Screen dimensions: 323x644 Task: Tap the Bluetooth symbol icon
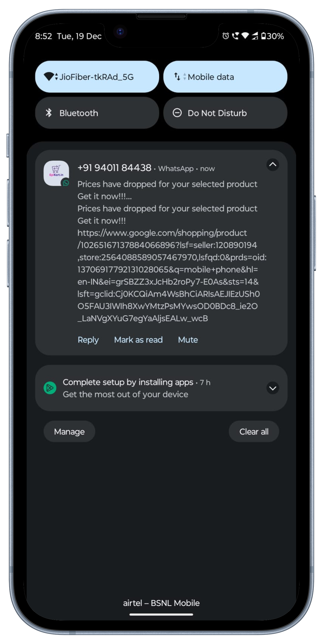[49, 113]
